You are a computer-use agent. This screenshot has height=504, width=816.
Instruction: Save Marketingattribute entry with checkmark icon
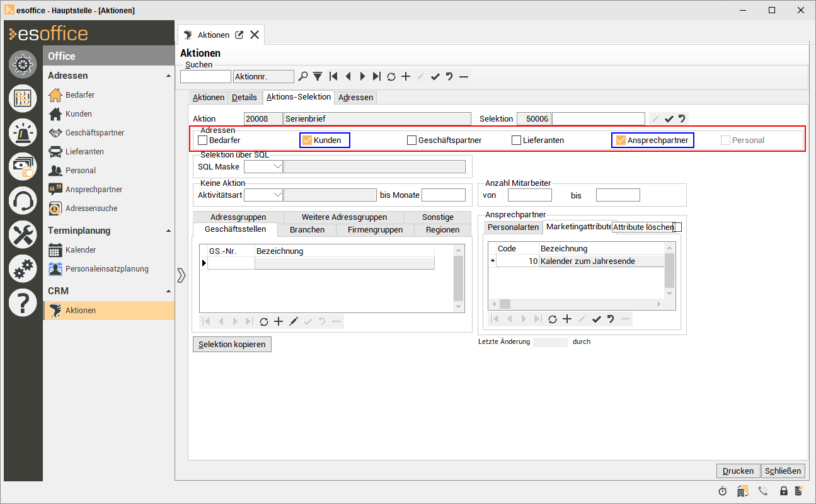tap(596, 319)
